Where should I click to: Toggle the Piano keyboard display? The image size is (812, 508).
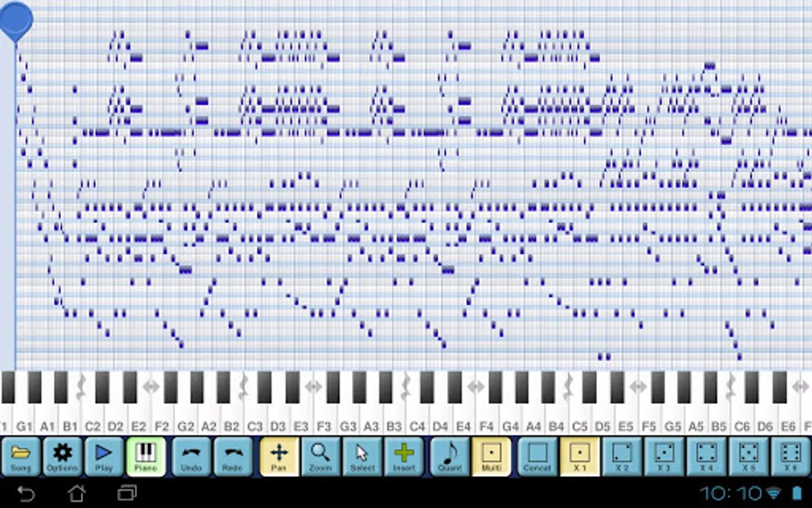coord(146,456)
